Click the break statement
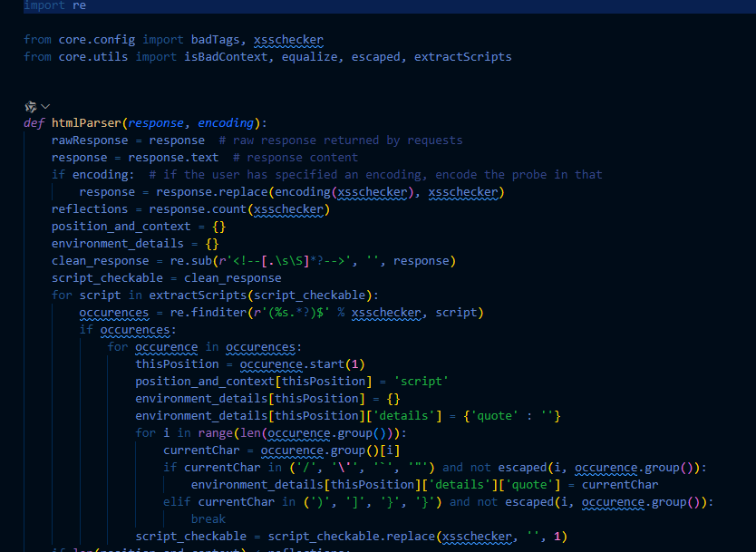The width and height of the screenshot is (756, 552). [208, 519]
